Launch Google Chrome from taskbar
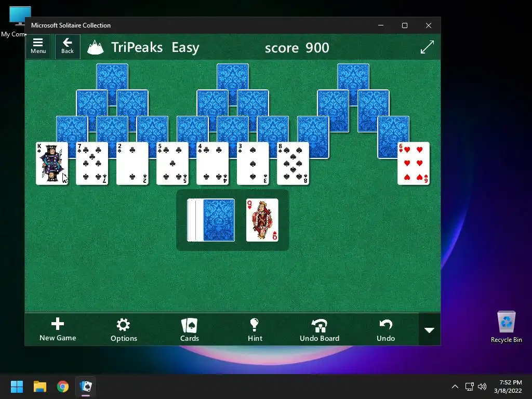Image resolution: width=532 pixels, height=399 pixels. pos(63,387)
